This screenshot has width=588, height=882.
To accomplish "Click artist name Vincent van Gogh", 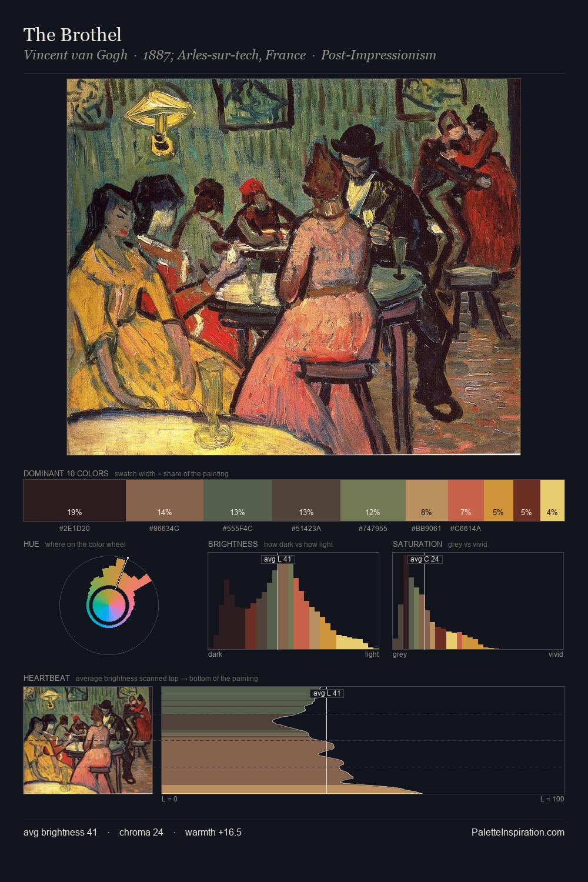I will 75,55.
